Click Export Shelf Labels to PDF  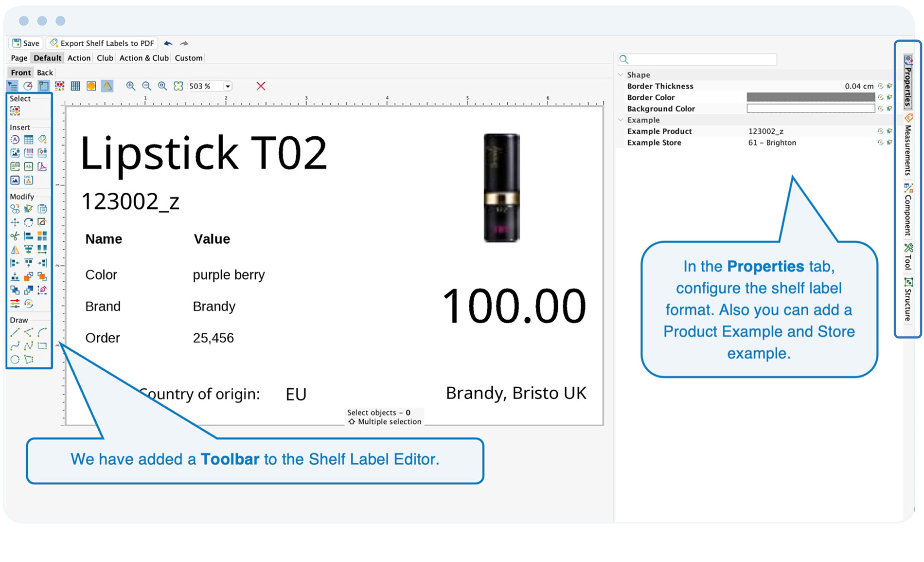[102, 43]
